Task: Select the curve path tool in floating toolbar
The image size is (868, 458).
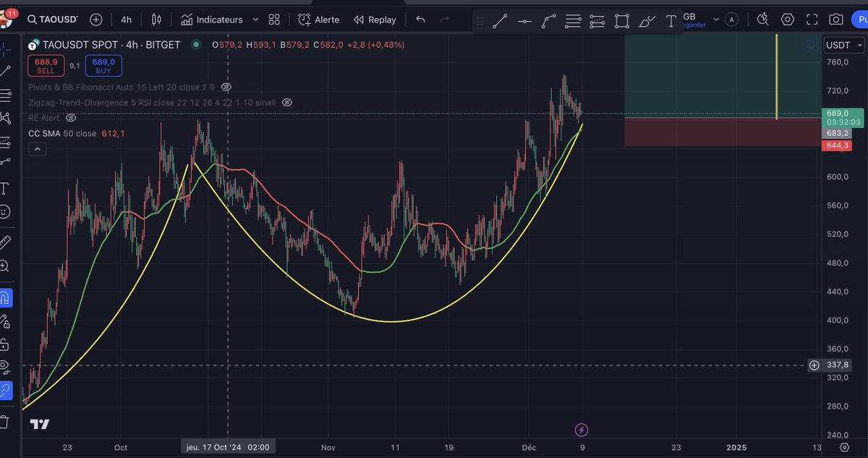Action: tap(549, 21)
